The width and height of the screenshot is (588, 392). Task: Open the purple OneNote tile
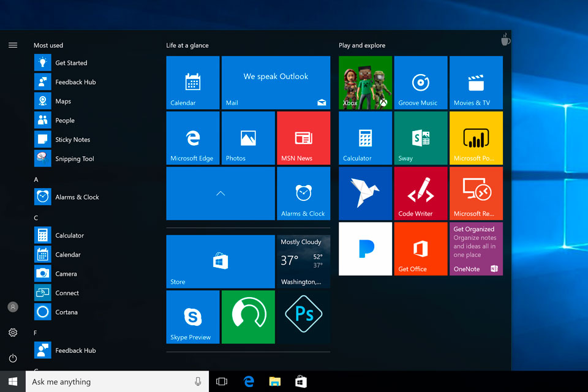tap(477, 249)
